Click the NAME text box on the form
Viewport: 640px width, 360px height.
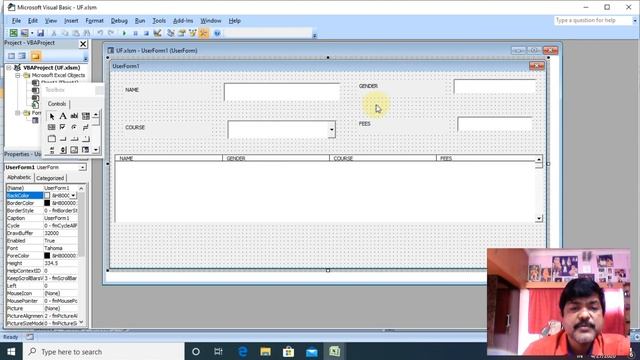point(282,92)
